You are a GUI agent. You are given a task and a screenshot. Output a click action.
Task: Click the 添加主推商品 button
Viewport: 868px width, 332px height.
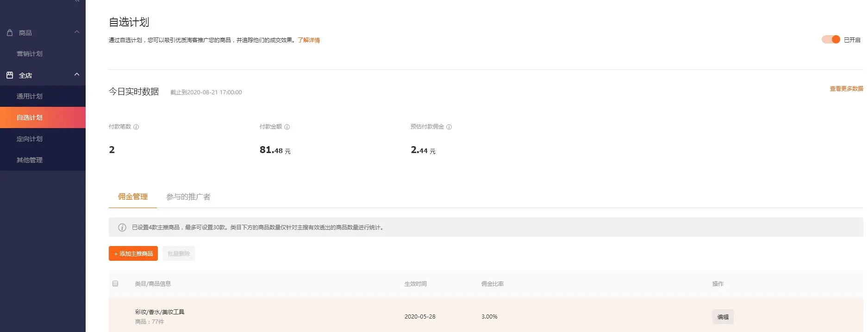[133, 253]
